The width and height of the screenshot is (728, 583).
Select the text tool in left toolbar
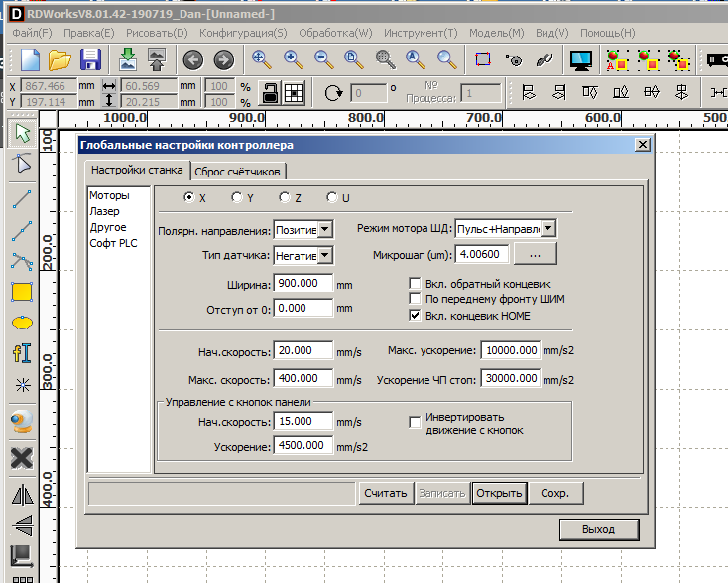[21, 353]
